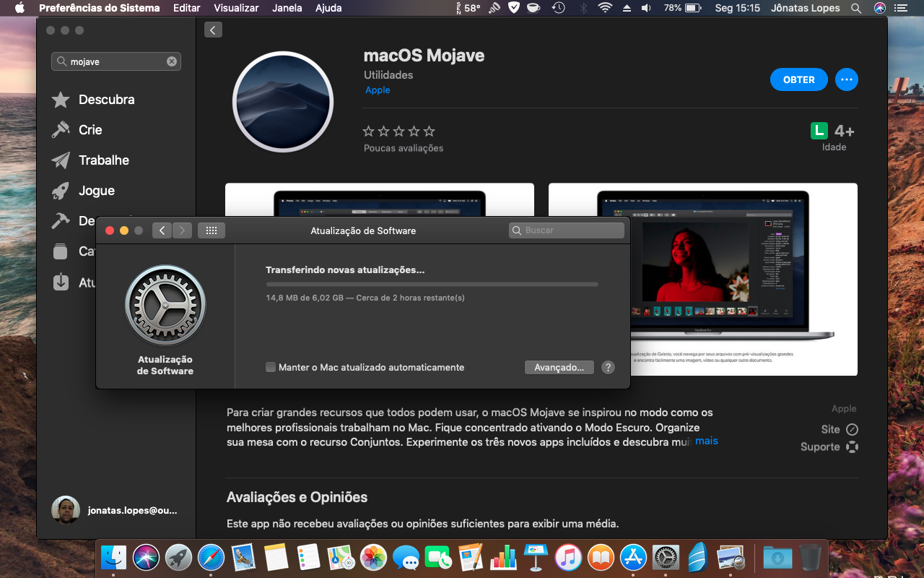The width and height of the screenshot is (924, 578).
Task: Open iBooks app in Dock
Action: pos(601,558)
